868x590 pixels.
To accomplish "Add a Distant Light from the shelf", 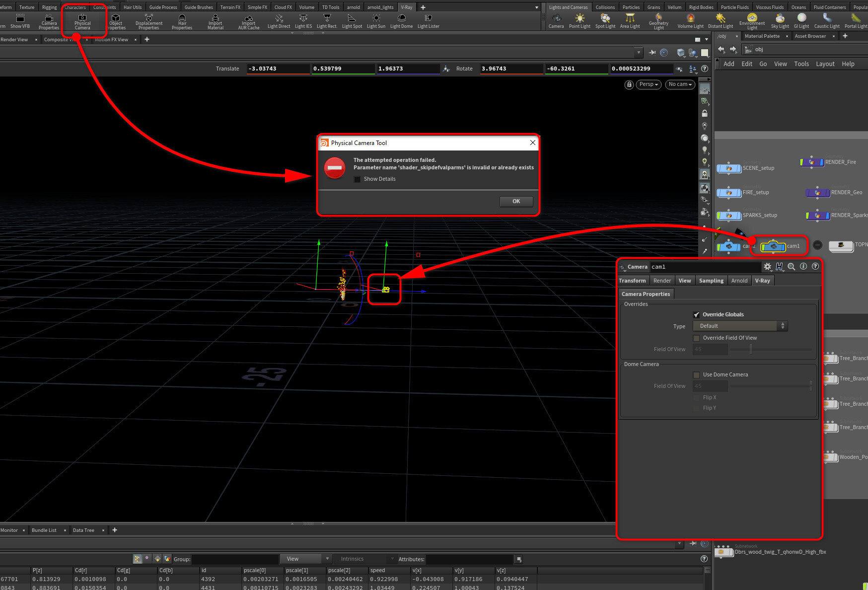I will tap(721, 21).
